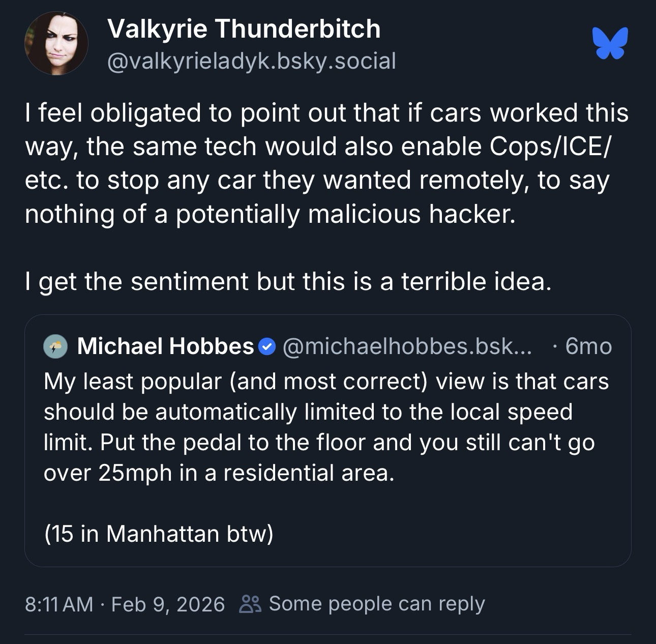Click the "Cops/ICE/" text in the post
This screenshot has width=656, height=644.
(x=551, y=147)
